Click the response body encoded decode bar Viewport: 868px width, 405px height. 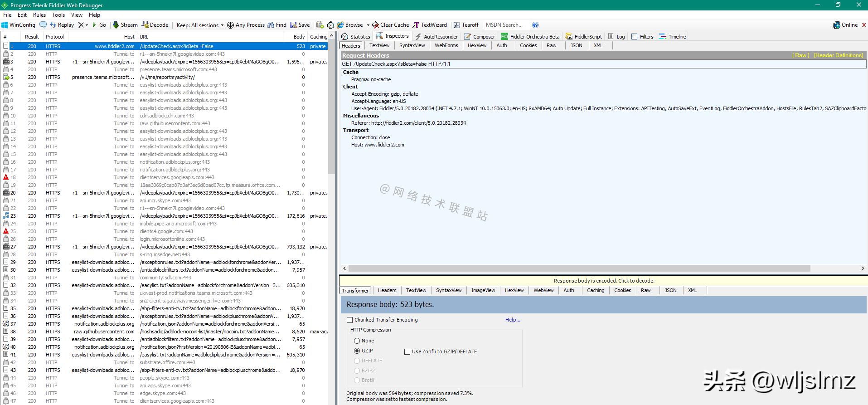point(603,281)
